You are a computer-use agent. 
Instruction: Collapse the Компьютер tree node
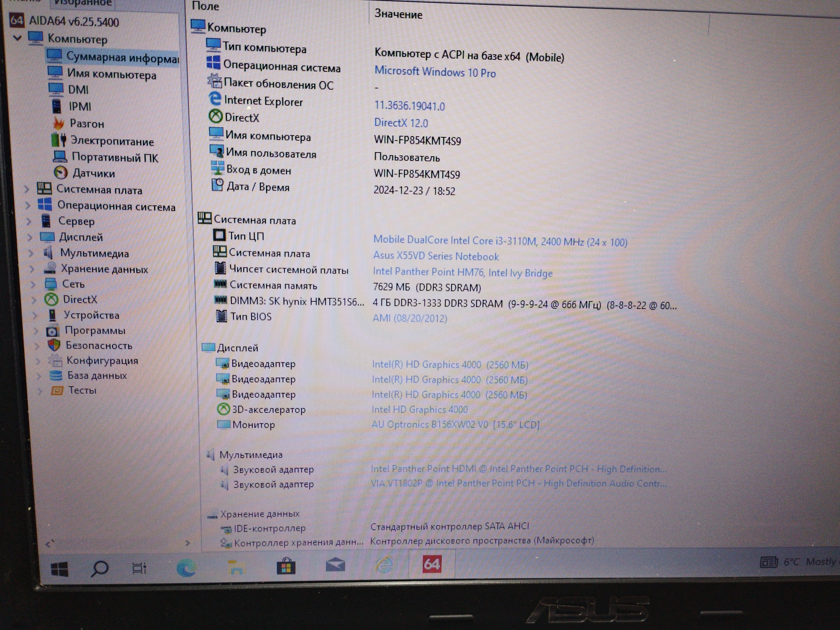(x=17, y=38)
